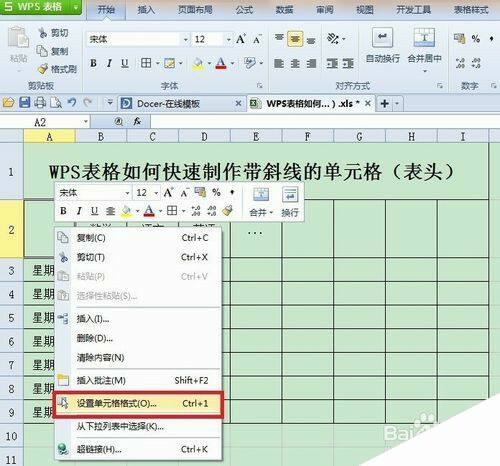Image resolution: width=500 pixels, height=466 pixels.
Task: Click the decrease indent icon
Action: (x=332, y=63)
